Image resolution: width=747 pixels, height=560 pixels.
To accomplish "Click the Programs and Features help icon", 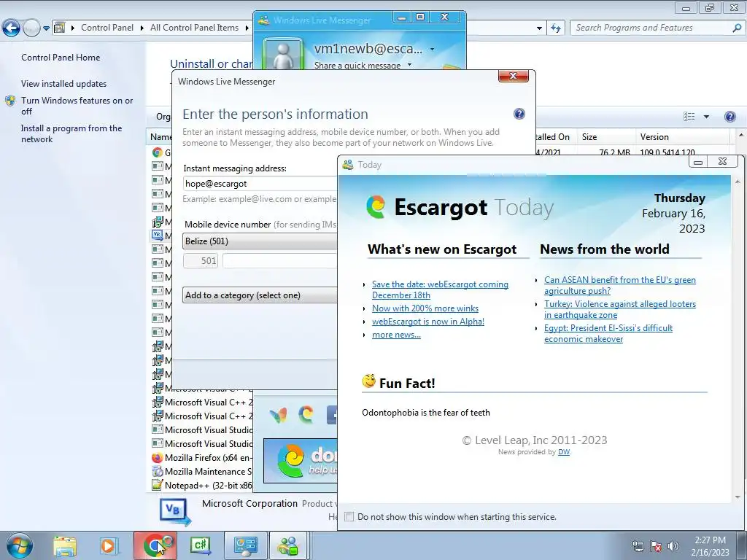I will click(729, 117).
